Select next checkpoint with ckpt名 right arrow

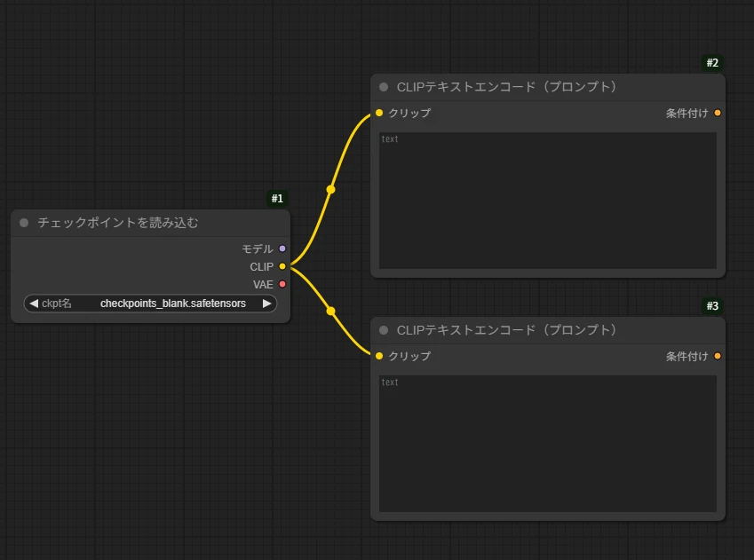point(266,304)
